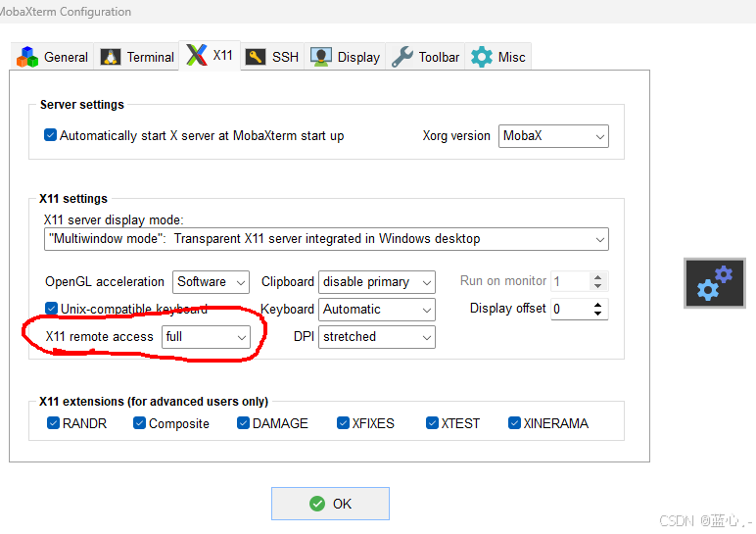Click the "X11 remote access" label
Viewport: 756px width, 534px height.
99,337
